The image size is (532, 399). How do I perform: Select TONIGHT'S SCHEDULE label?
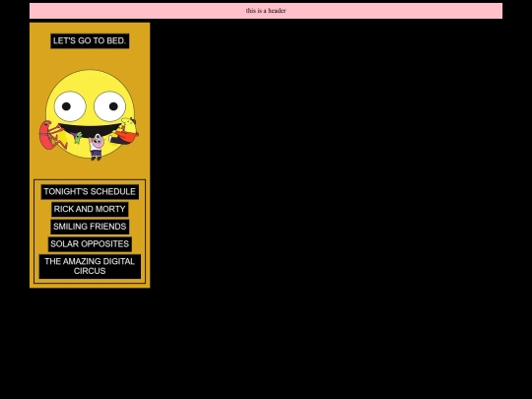[x=90, y=192]
